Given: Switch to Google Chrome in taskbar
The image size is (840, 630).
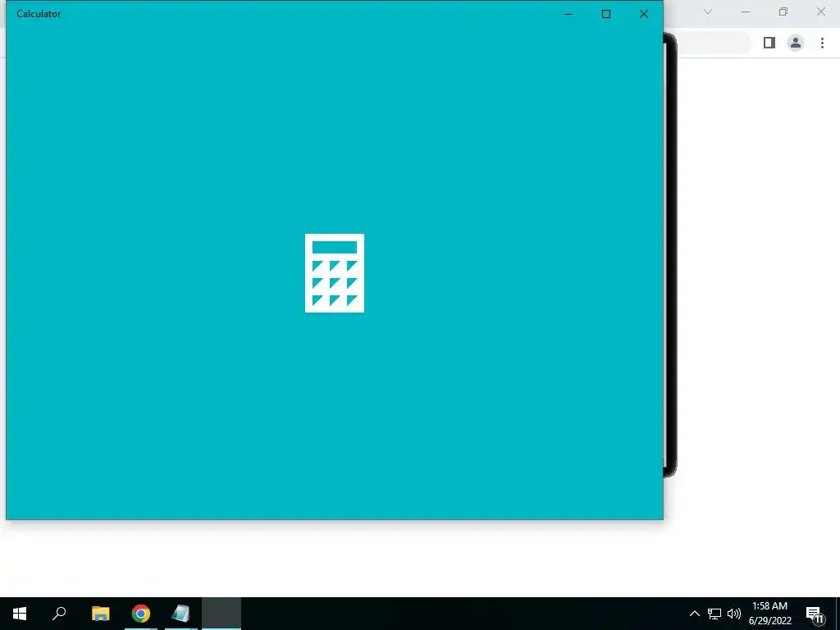Looking at the screenshot, I should (141, 614).
